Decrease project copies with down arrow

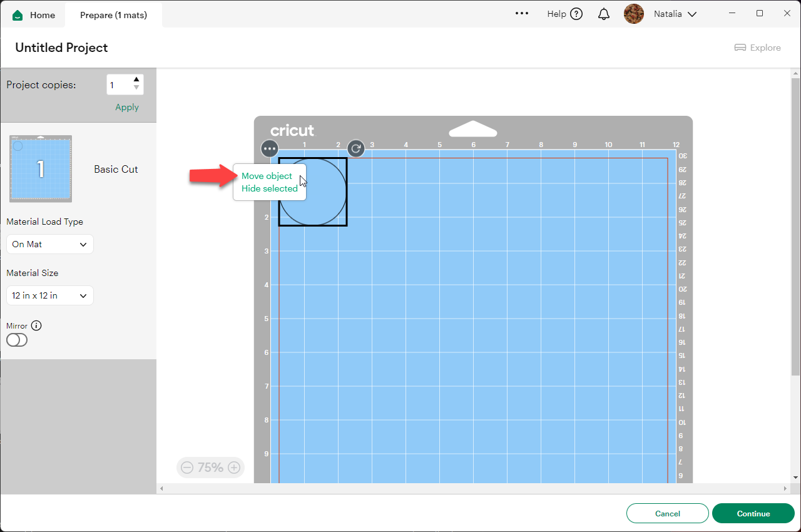coord(136,88)
